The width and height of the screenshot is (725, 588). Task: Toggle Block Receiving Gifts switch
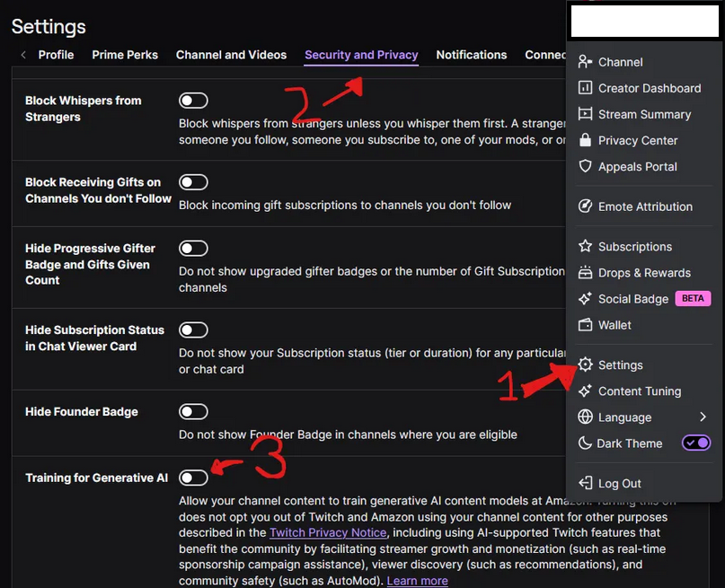coord(193,182)
